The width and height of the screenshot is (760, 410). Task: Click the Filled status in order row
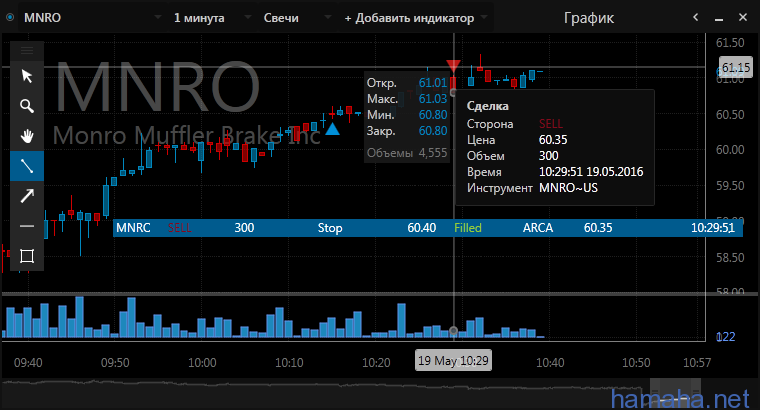[x=468, y=228]
